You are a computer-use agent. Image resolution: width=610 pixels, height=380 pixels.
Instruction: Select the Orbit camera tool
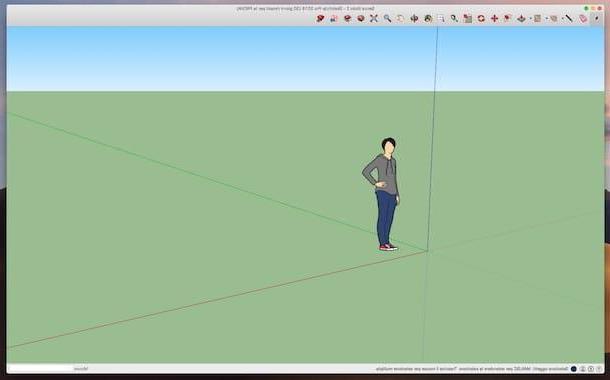coord(414,18)
